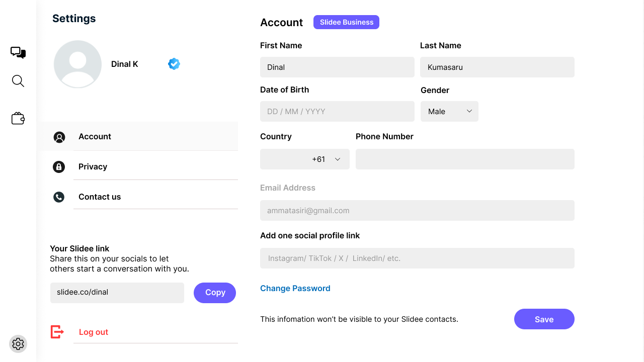Open the +61 country code dropdown
The height and width of the screenshot is (362, 644).
304,159
